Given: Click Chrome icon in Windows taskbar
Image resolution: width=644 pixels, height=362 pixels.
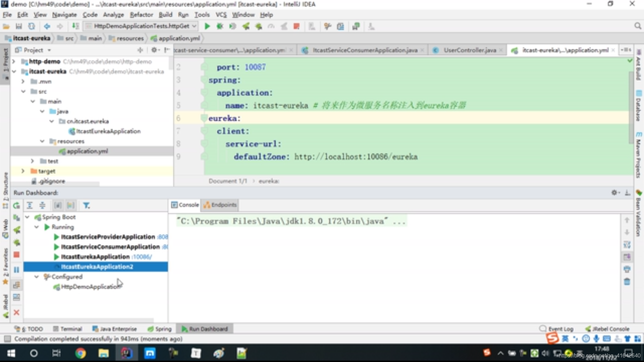Looking at the screenshot, I should click(x=80, y=353).
